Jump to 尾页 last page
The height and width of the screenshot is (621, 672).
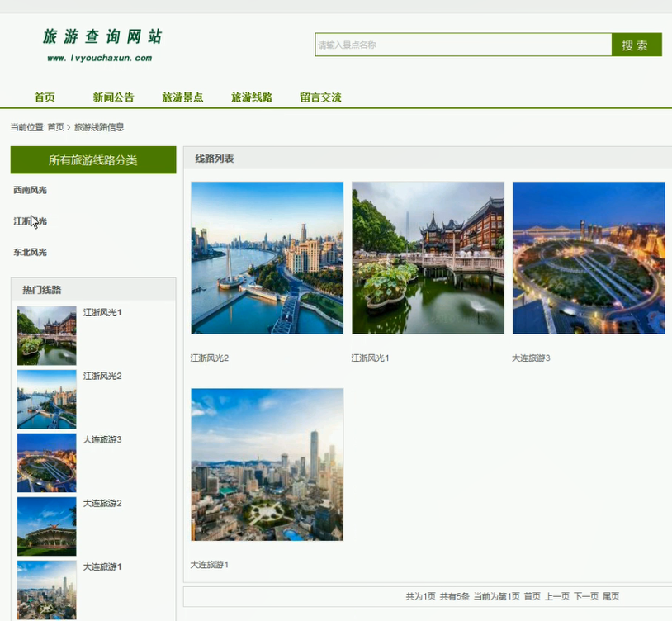pyautogui.click(x=611, y=596)
